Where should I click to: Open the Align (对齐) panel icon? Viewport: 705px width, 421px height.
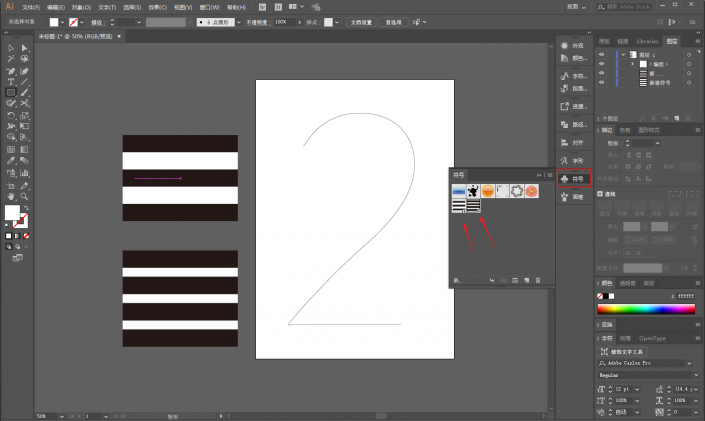point(574,143)
